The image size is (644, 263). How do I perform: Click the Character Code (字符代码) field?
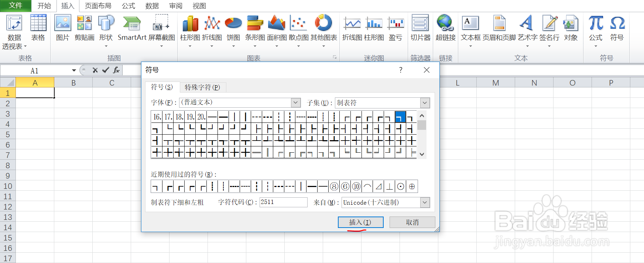pyautogui.click(x=283, y=202)
